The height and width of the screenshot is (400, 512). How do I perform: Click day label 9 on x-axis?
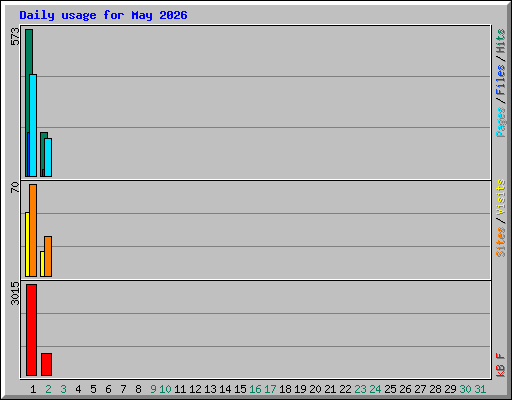coord(153,389)
